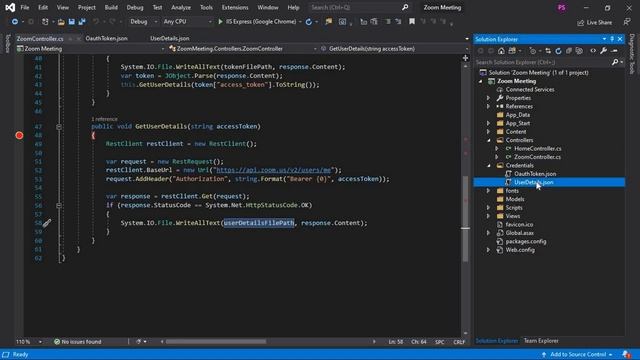This screenshot has height=360, width=640.
Task: Toggle the red breakpoint on line 48
Action: pos(19,135)
